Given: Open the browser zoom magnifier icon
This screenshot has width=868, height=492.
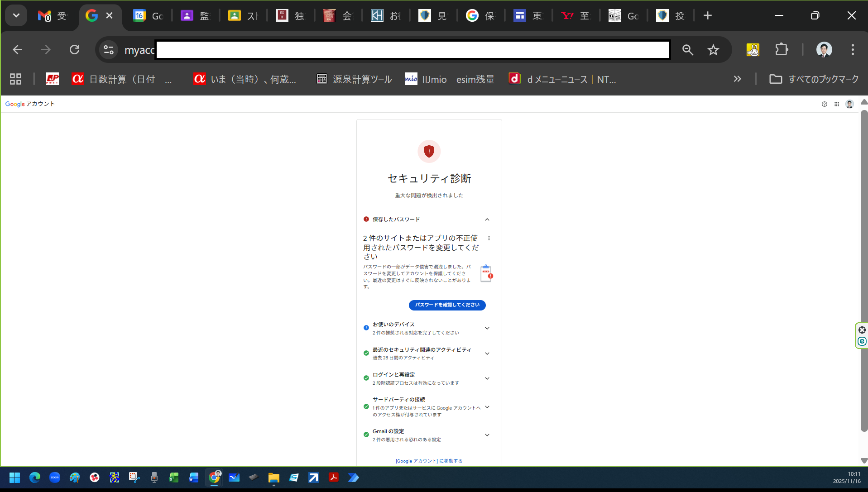Looking at the screenshot, I should (x=687, y=50).
